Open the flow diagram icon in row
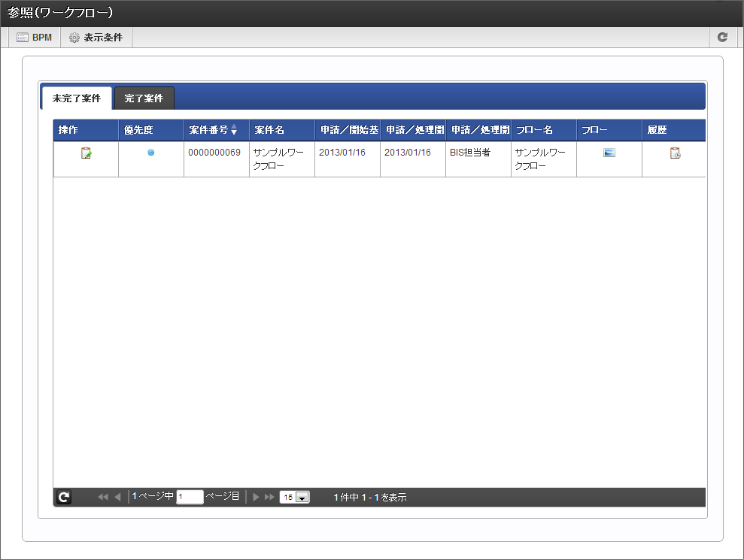 coord(609,153)
